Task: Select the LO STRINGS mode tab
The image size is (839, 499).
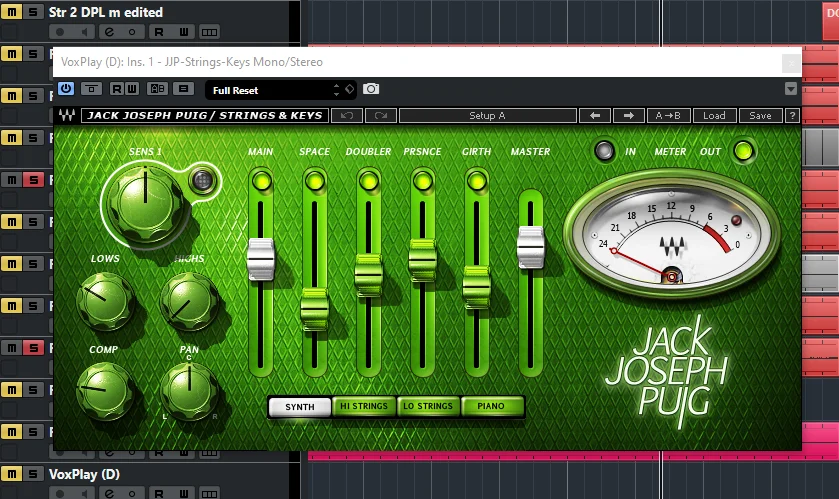Action: 428,406
